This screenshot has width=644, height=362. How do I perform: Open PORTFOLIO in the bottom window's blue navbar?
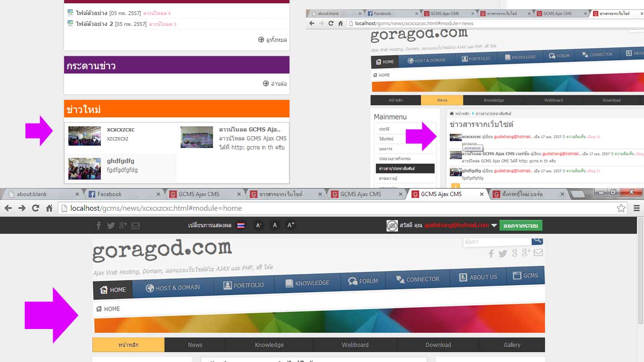tap(244, 285)
